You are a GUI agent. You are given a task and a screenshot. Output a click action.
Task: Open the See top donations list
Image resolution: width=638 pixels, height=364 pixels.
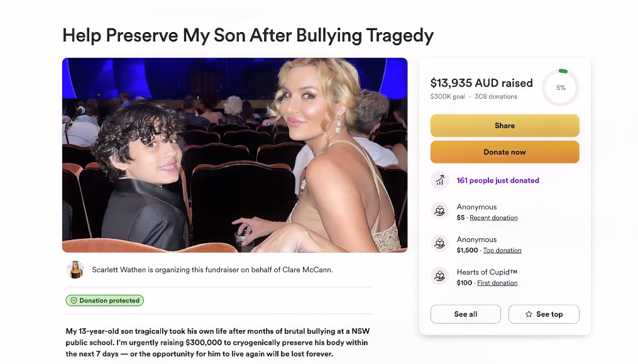point(544,314)
